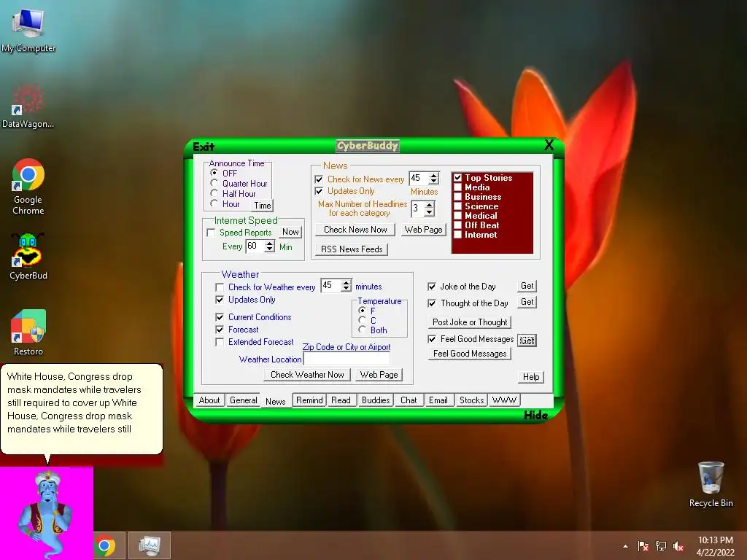
Task: Switch to the About tab
Action: (209, 400)
